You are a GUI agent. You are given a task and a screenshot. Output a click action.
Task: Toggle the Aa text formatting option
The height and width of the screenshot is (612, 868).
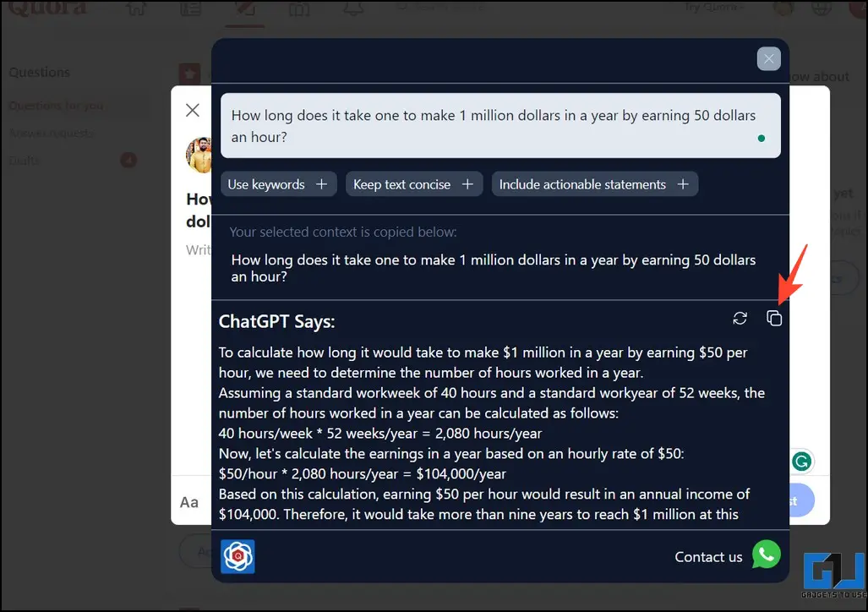point(189,502)
